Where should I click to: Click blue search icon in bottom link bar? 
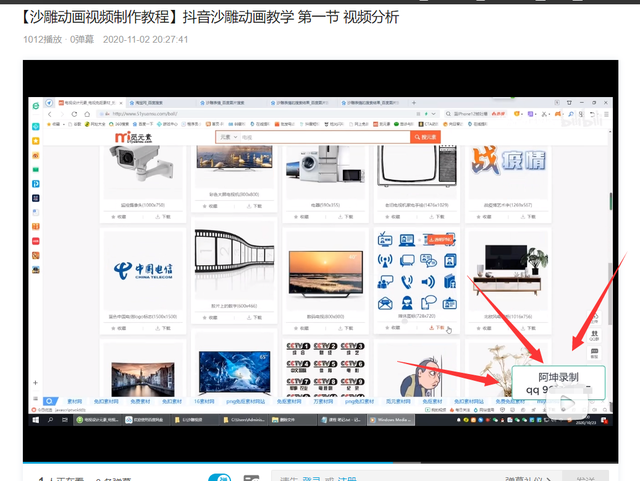50,402
